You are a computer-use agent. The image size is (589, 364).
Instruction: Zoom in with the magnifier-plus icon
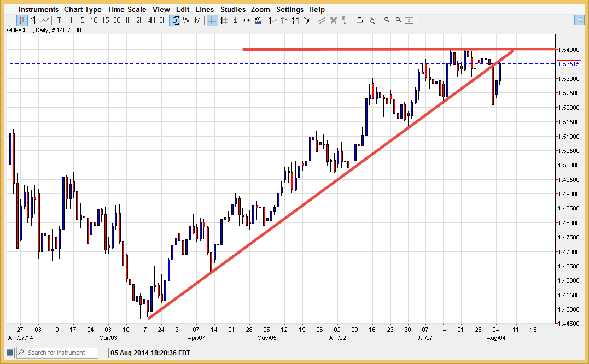coord(386,20)
